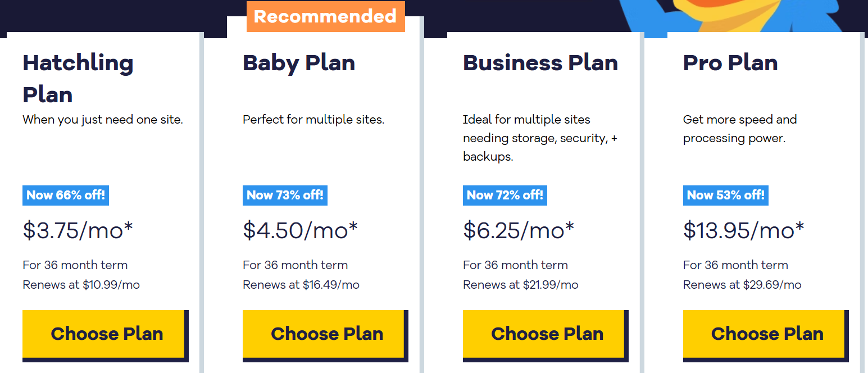Choose the Baby Plan button
The height and width of the screenshot is (373, 868).
tap(324, 334)
